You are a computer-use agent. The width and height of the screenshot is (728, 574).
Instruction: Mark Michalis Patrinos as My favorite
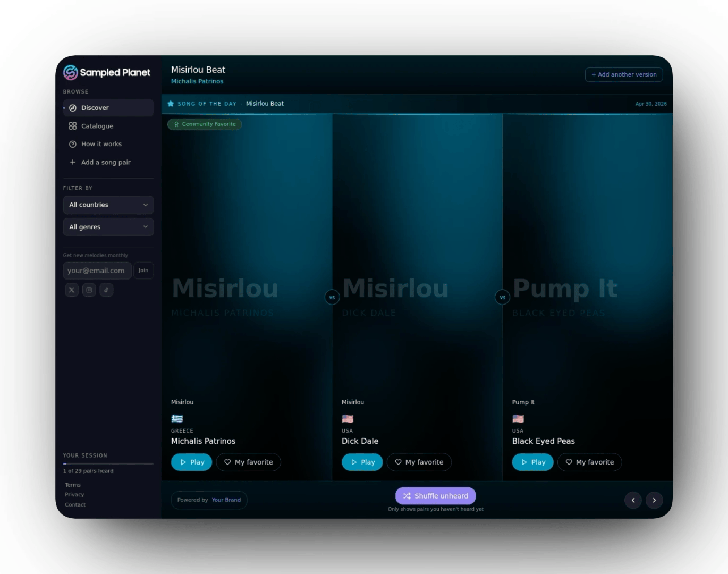point(248,462)
